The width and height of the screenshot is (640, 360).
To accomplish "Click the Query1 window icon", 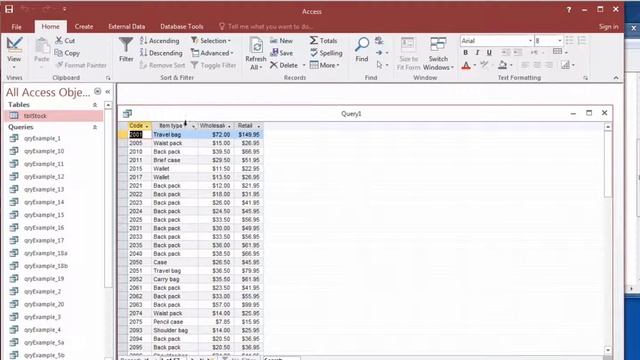I will [x=127, y=113].
